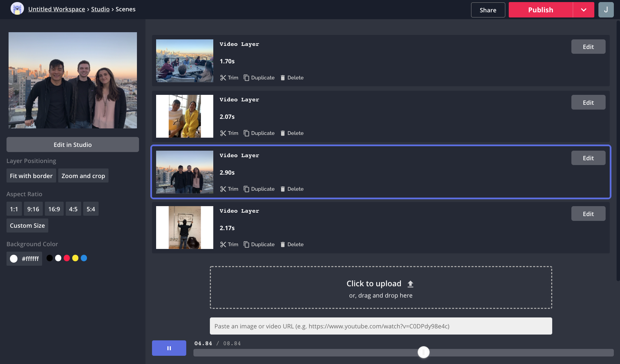Click the Duplicate icon on the 1.70s video layer
620x364 pixels.
click(x=246, y=78)
